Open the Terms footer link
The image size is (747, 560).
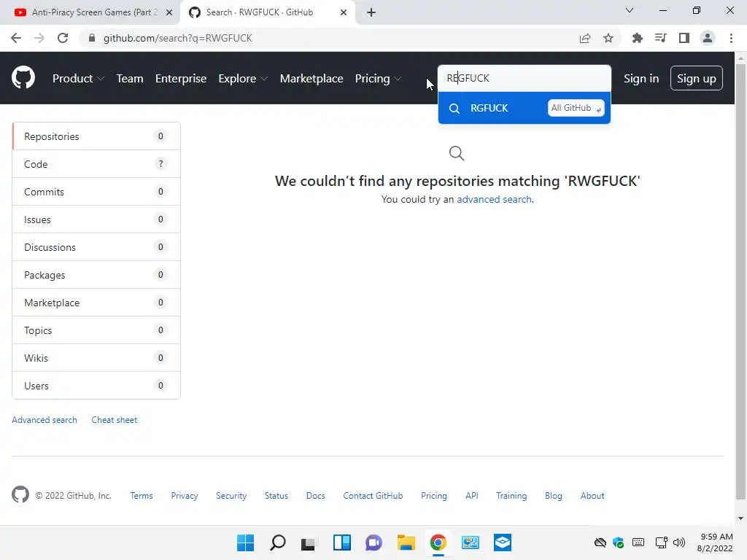142,495
